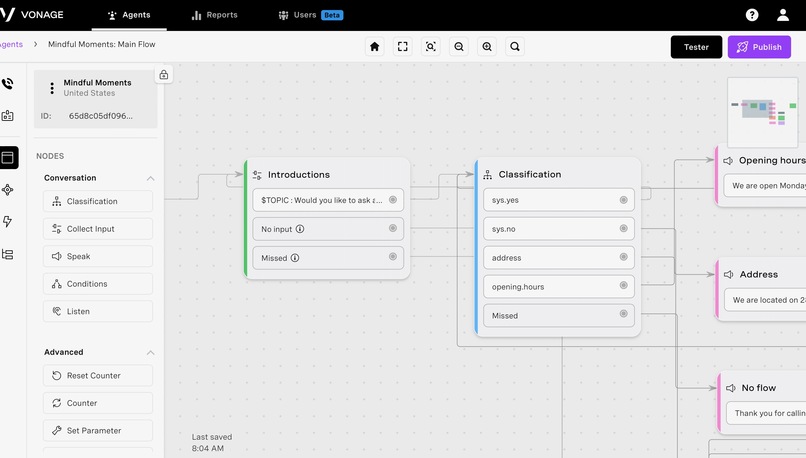Toggle the panel lock icon
This screenshot has width=806, height=458.
(163, 75)
